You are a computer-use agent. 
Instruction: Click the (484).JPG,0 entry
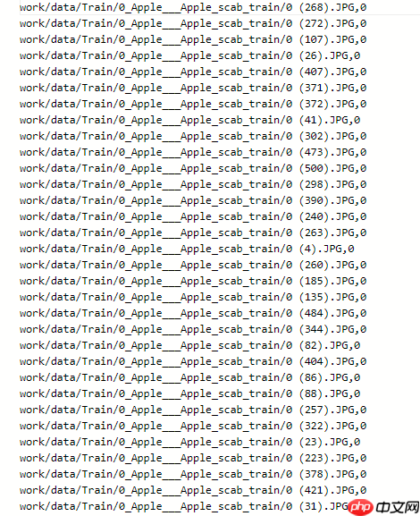click(193, 314)
